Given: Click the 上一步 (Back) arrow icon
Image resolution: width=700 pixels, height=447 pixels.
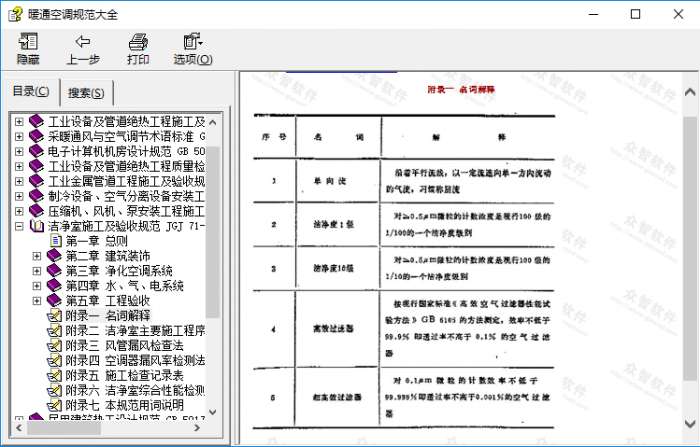Looking at the screenshot, I should 83,42.
